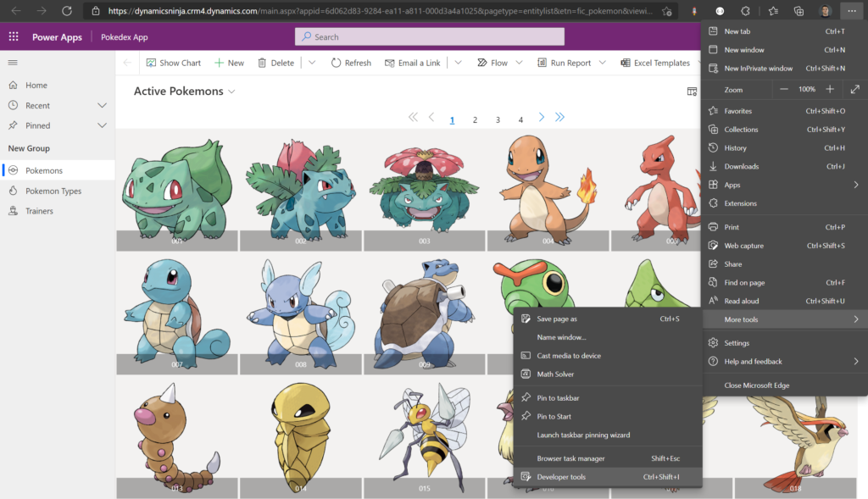
Task: Click the Search box
Action: 430,36
